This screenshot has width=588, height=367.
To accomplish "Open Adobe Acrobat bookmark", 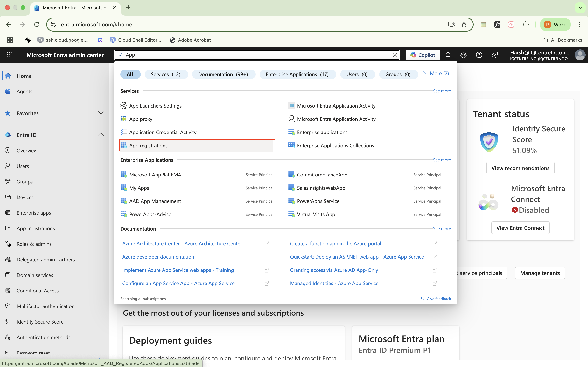I will (190, 40).
